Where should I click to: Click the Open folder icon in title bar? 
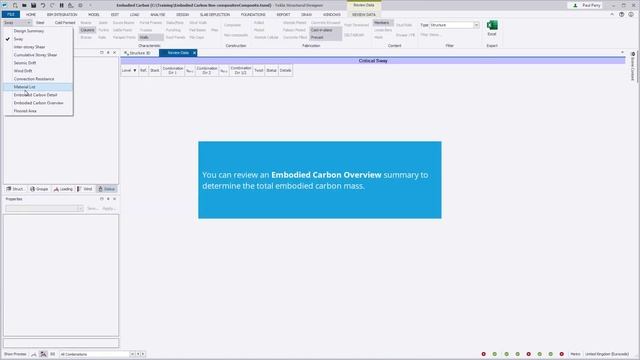click(24, 5)
